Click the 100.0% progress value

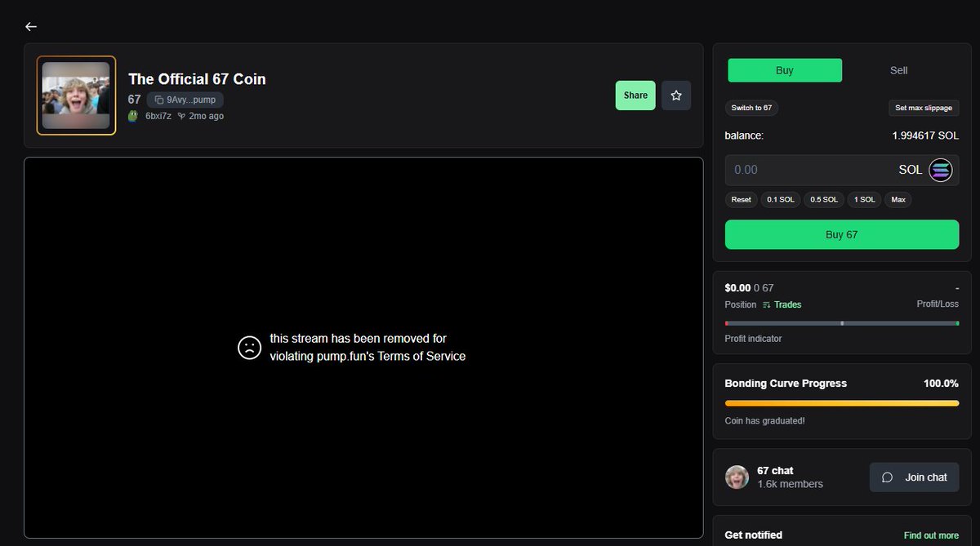[x=940, y=384]
